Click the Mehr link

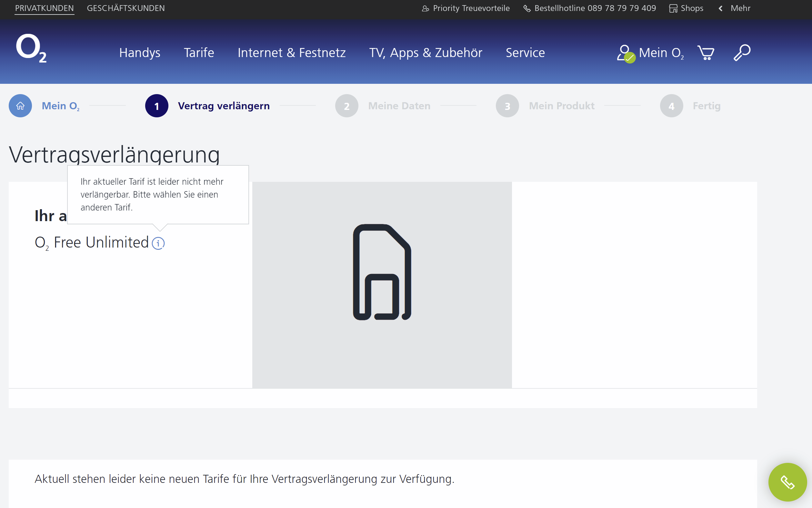coord(740,8)
